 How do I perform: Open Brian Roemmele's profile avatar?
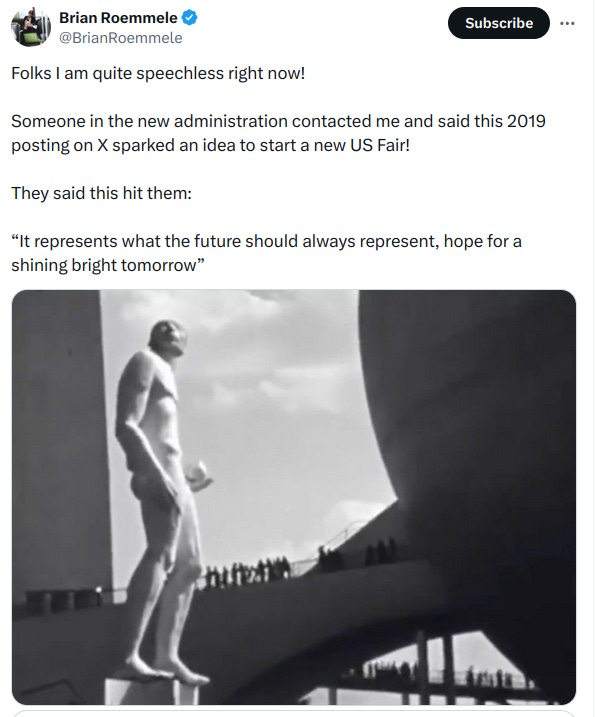pos(31,27)
